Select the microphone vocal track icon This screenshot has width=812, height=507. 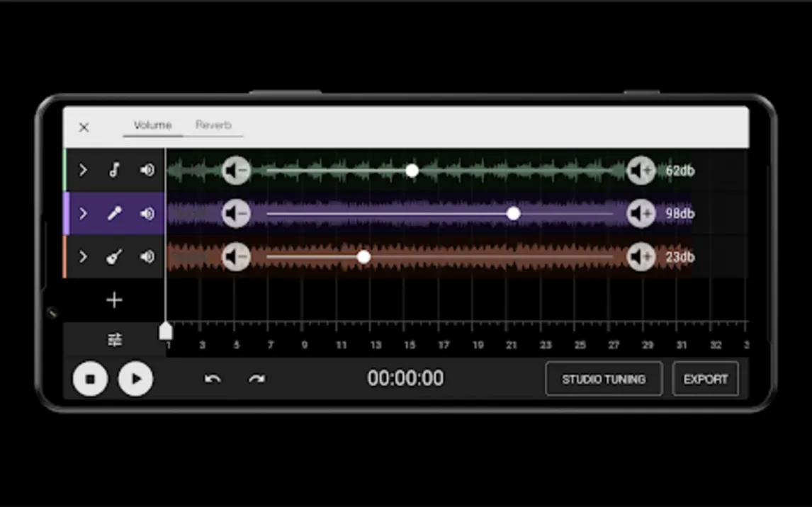(114, 213)
